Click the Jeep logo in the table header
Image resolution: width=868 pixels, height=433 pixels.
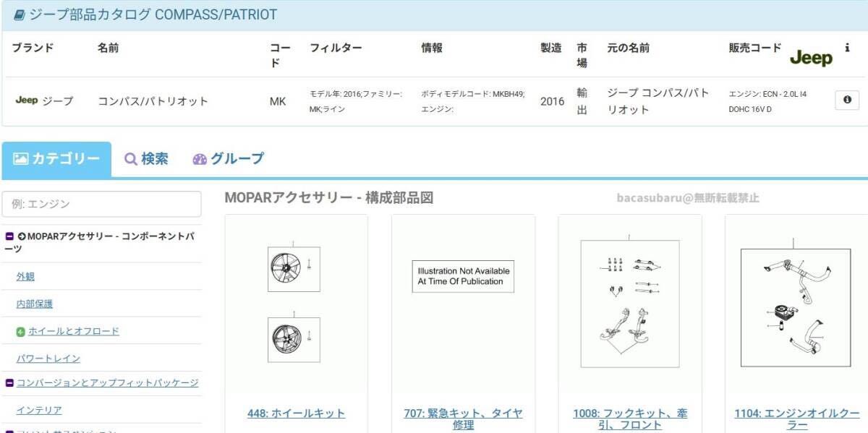tap(810, 56)
